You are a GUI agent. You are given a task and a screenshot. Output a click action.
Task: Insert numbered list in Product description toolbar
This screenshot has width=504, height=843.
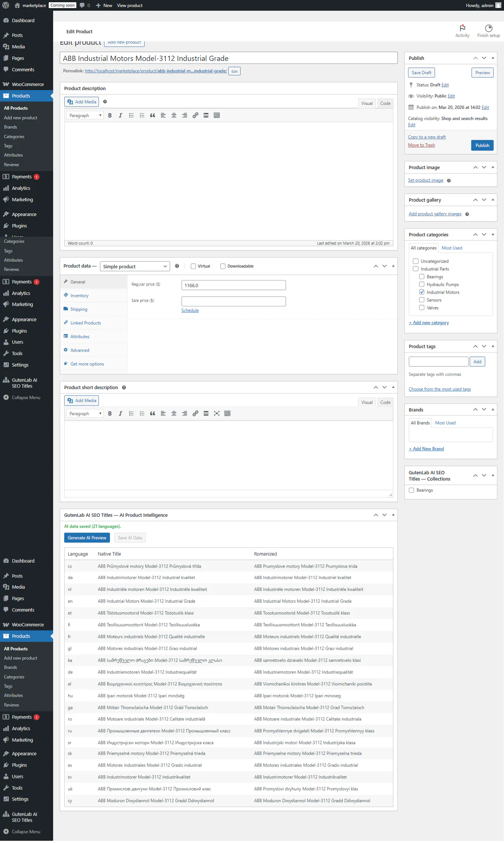click(142, 116)
